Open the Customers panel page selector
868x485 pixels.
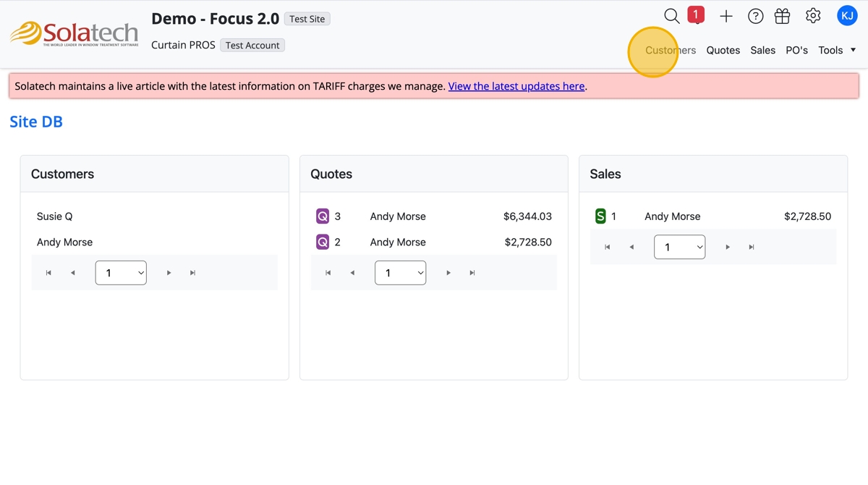(x=121, y=273)
